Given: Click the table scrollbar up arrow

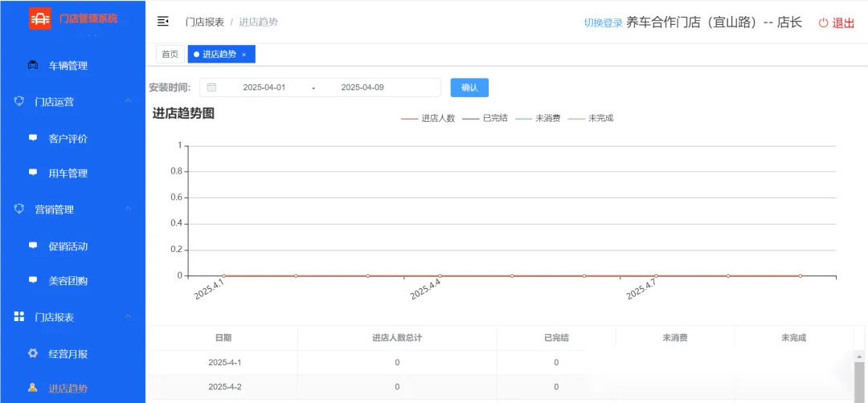Looking at the screenshot, I should (859, 356).
